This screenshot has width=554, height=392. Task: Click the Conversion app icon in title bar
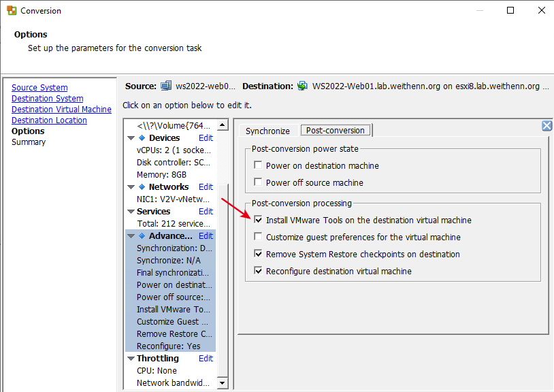[x=12, y=11]
